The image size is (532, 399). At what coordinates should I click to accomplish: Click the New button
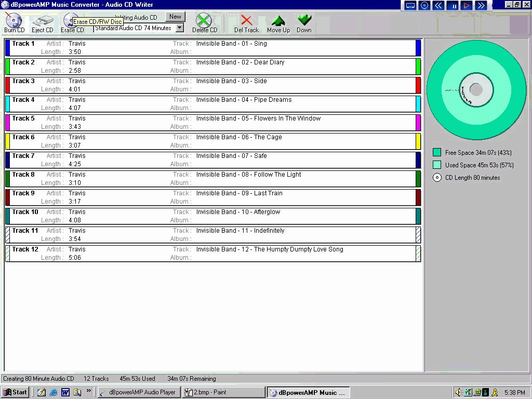point(175,17)
